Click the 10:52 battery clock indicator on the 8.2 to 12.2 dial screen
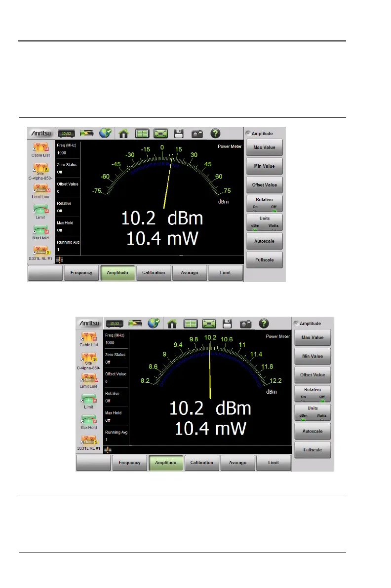Viewport: 391px width, 588px height. 115,323
